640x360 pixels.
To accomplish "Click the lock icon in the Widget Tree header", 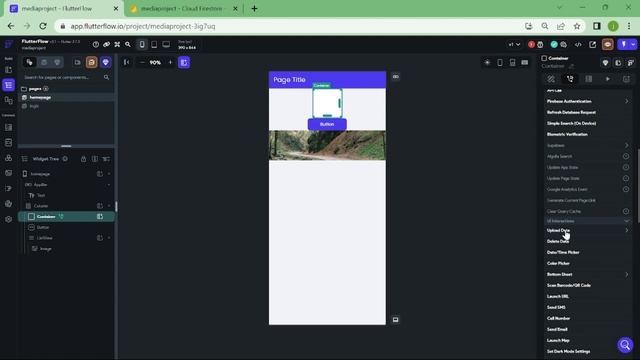I will [83, 159].
